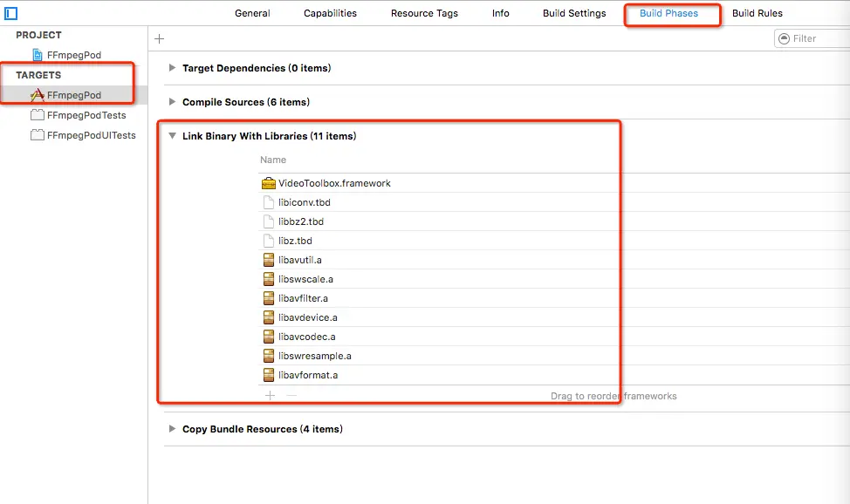Select FFmpegPod target under TARGETS

[x=73, y=95]
